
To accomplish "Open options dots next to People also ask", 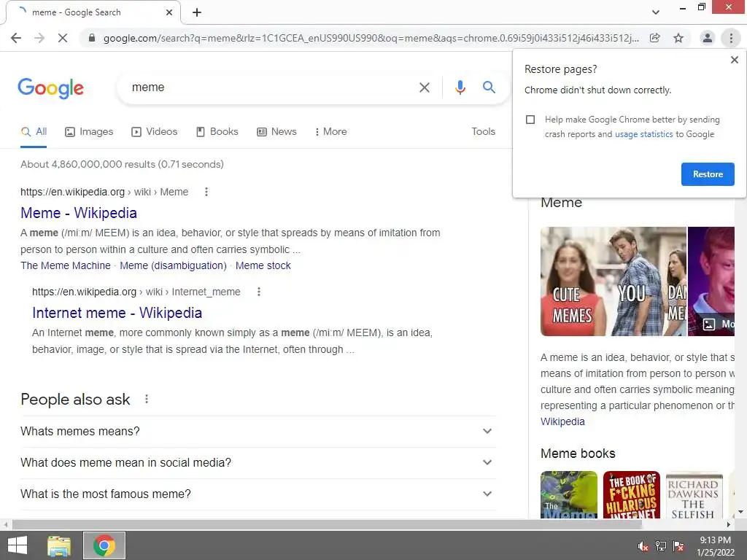I will pyautogui.click(x=147, y=399).
